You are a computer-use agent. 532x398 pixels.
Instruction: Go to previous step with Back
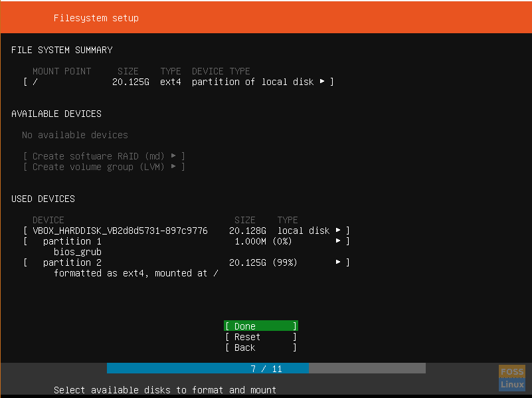[261, 348]
